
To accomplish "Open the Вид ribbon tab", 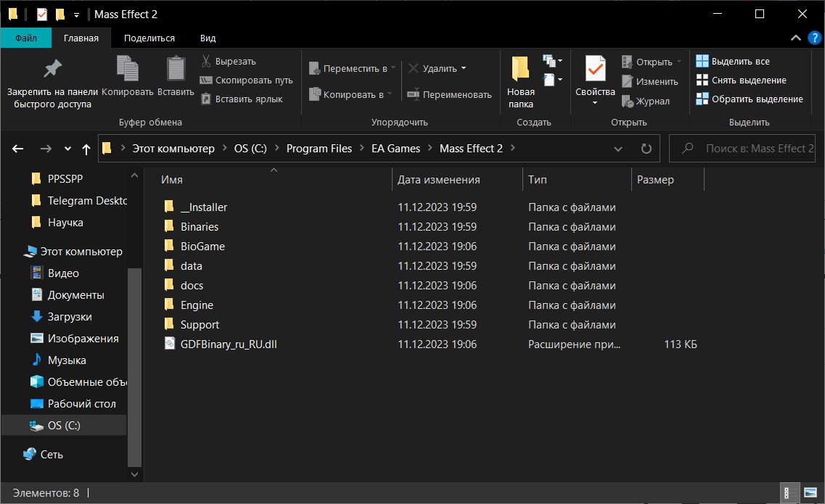I will 208,38.
